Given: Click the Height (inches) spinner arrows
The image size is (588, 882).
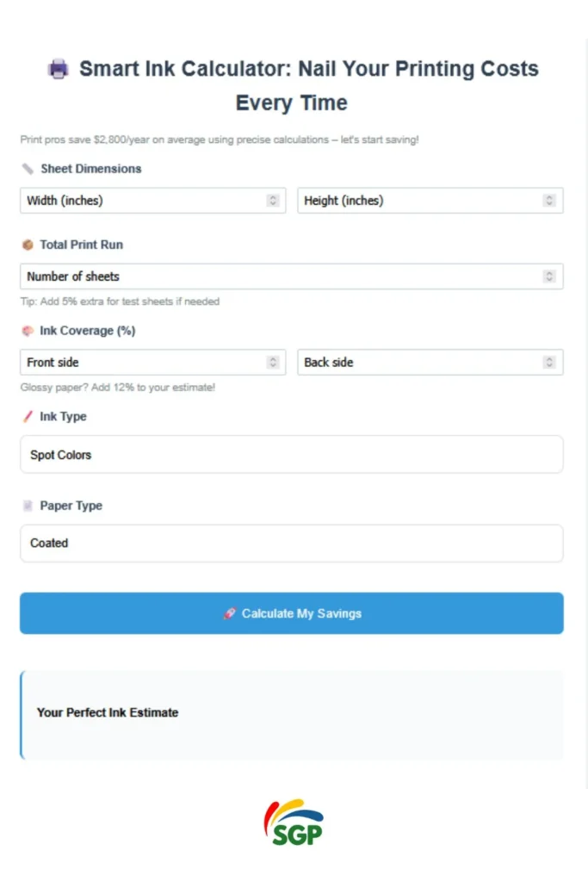Looking at the screenshot, I should pyautogui.click(x=549, y=201).
